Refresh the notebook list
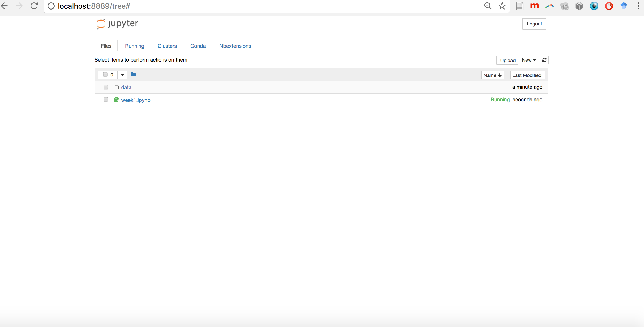 coord(544,60)
